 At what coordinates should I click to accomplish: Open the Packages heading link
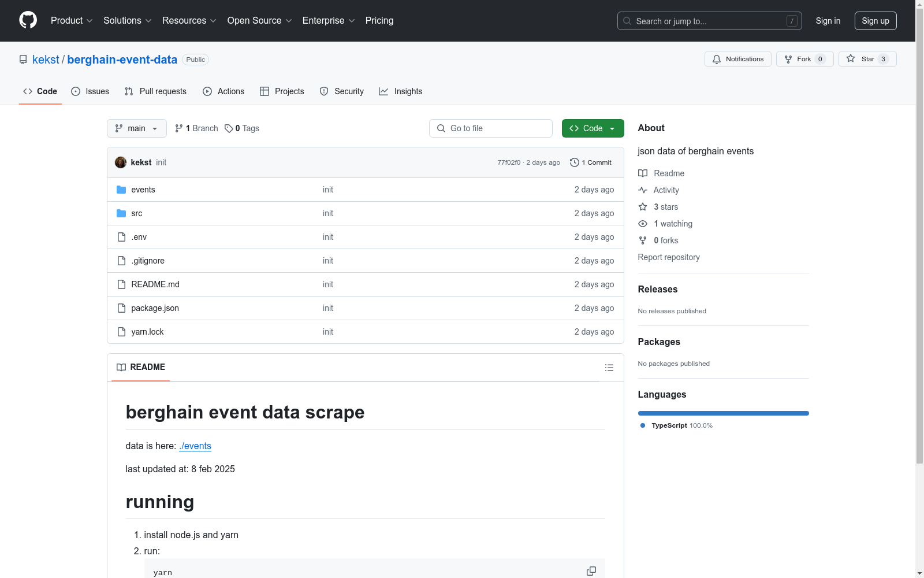click(659, 342)
